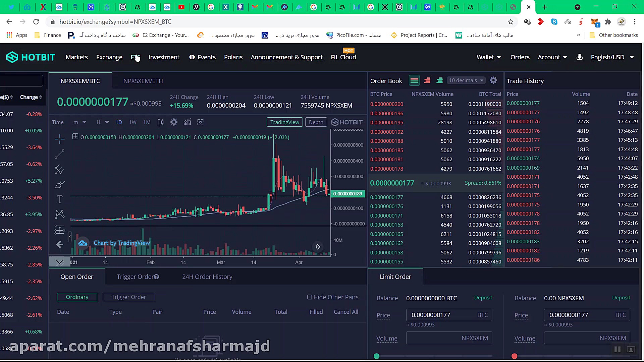
Task: Open the 24H Order History tab
Action: pyautogui.click(x=207, y=277)
